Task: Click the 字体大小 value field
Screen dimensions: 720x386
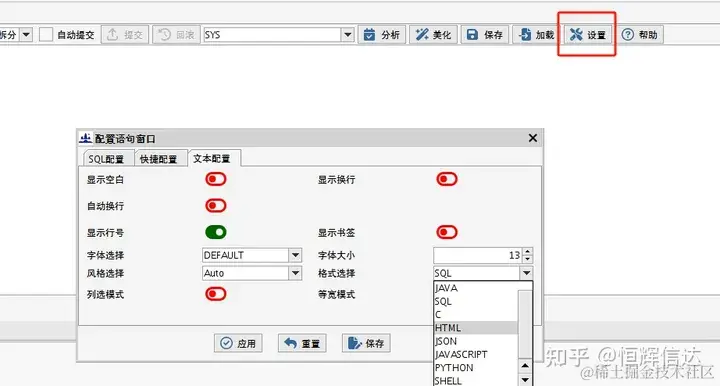Action: tap(478, 255)
